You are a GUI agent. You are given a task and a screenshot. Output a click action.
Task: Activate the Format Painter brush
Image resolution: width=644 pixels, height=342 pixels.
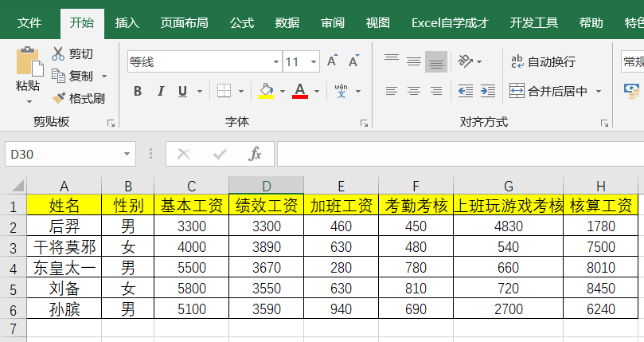coord(58,98)
